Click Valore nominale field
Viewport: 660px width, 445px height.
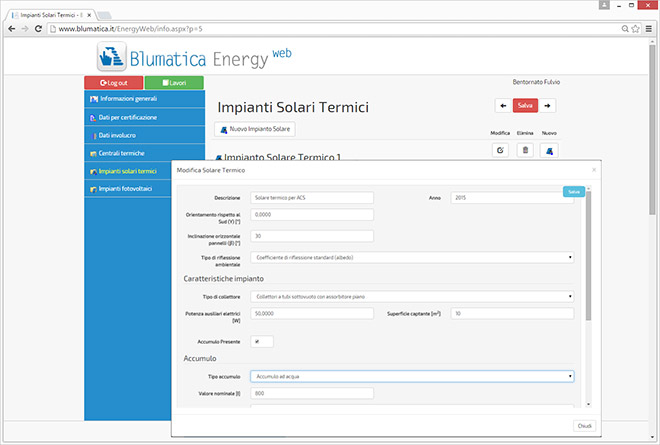[312, 393]
